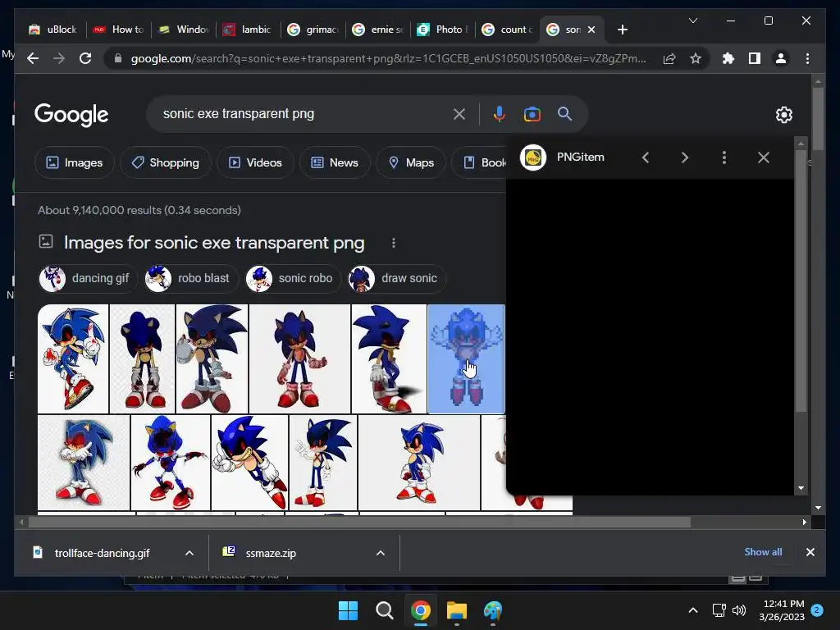Click the preview panel vertical scrollbar
This screenshot has height=630, width=840.
(x=801, y=281)
